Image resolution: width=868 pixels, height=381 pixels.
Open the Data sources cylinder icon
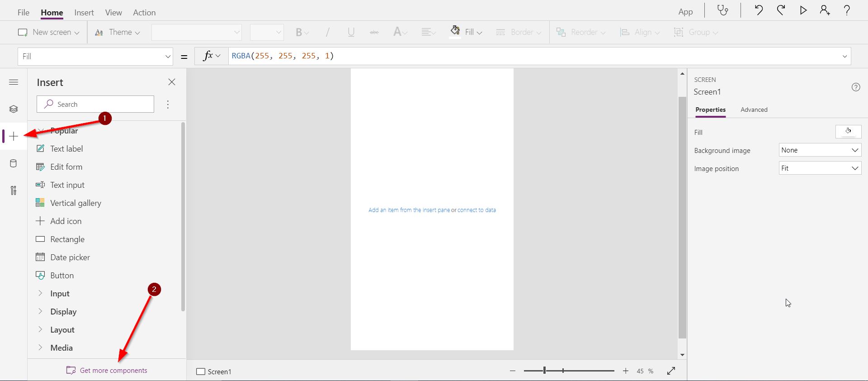(14, 163)
